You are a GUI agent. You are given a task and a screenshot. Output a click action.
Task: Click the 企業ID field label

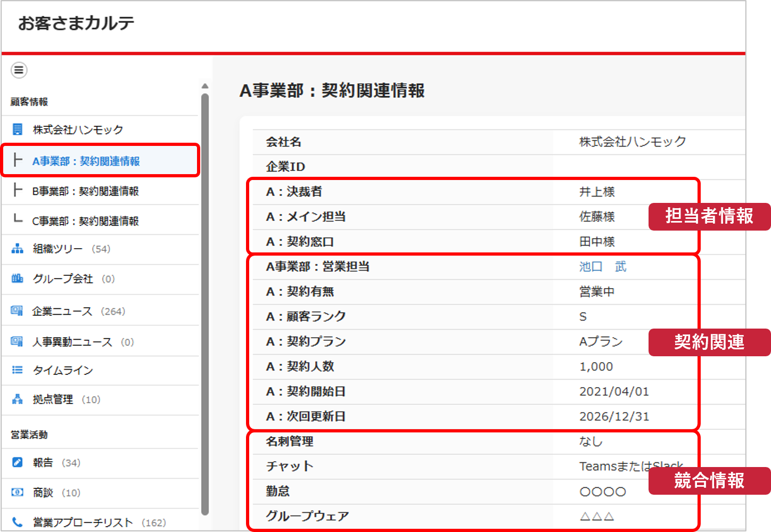(285, 167)
